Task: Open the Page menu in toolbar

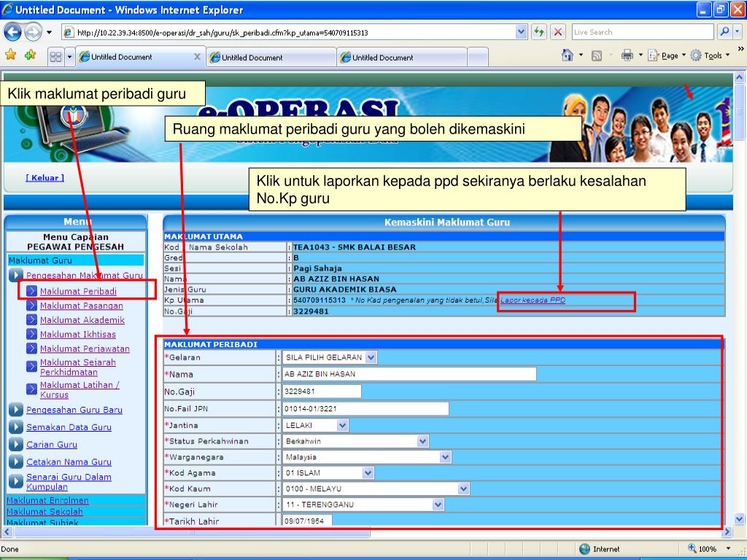Action: [667, 55]
